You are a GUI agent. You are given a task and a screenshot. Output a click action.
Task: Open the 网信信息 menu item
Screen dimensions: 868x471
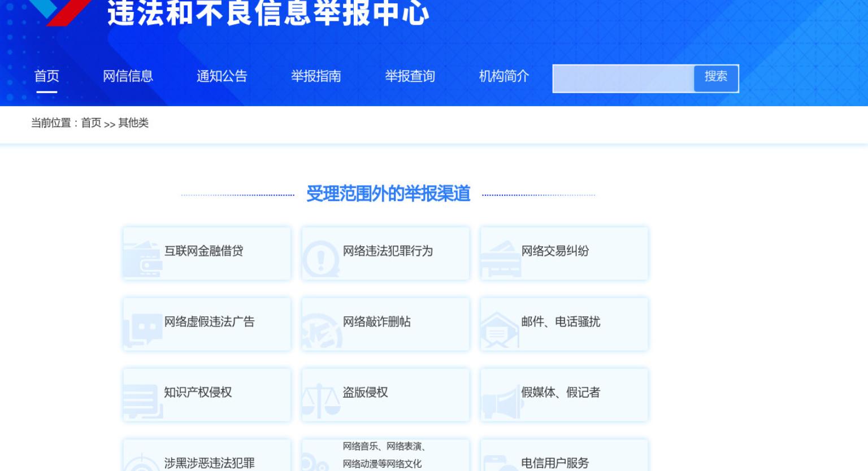pyautogui.click(x=128, y=76)
